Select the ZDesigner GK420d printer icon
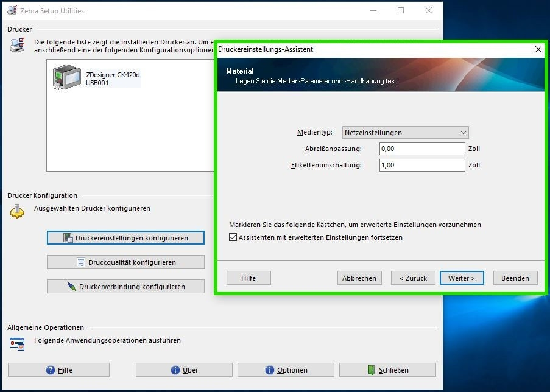Viewport: 550px width, 392px height. pyautogui.click(x=66, y=77)
